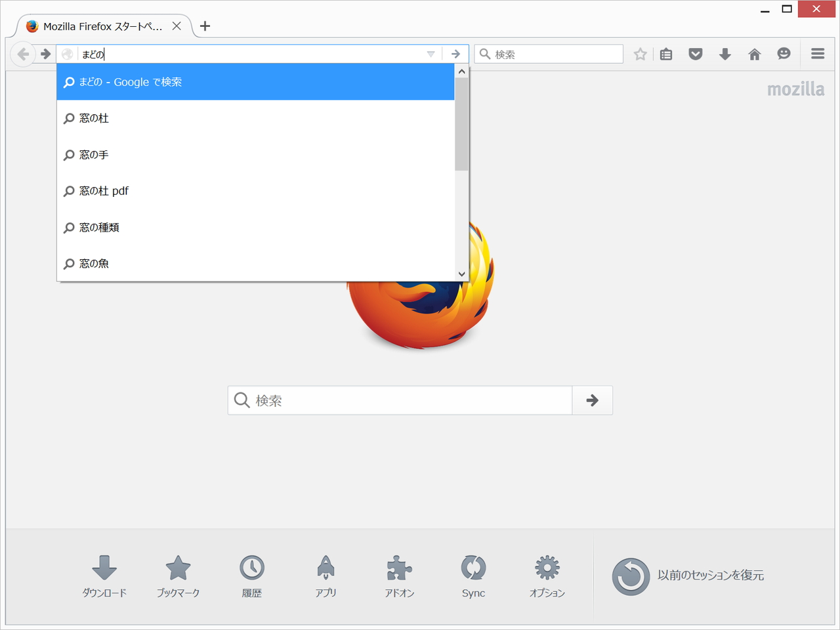This screenshot has height=630, width=840.
Task: Open the Pocket icon in the toolbar
Action: [695, 54]
